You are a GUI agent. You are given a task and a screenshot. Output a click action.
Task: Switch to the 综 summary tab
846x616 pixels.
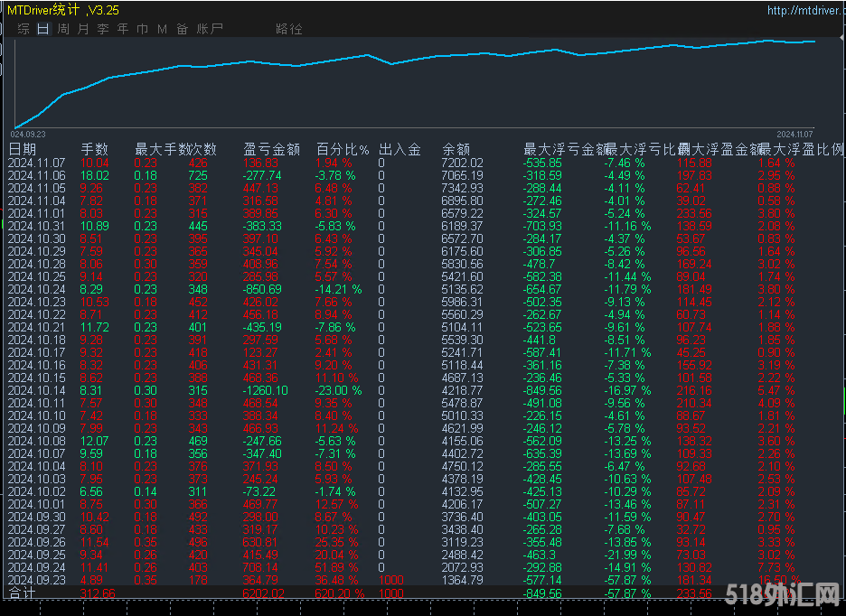[x=23, y=29]
